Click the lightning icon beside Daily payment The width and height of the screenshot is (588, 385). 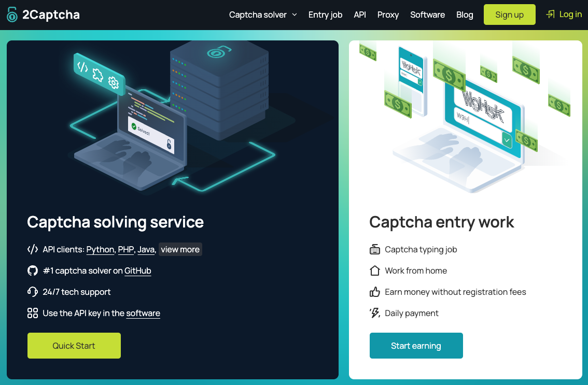375,313
